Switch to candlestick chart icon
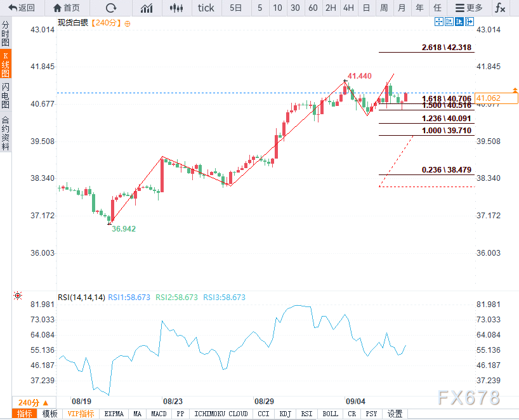Screen dimensions: 519x420 (178, 8)
